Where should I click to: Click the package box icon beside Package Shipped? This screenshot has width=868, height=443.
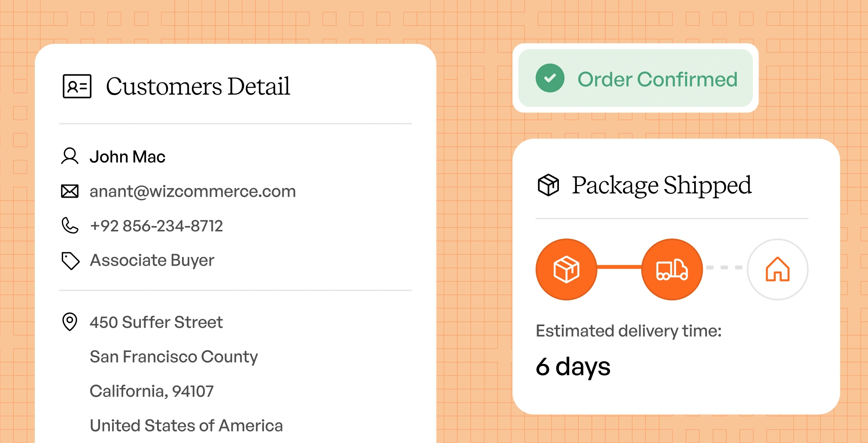pyautogui.click(x=548, y=185)
